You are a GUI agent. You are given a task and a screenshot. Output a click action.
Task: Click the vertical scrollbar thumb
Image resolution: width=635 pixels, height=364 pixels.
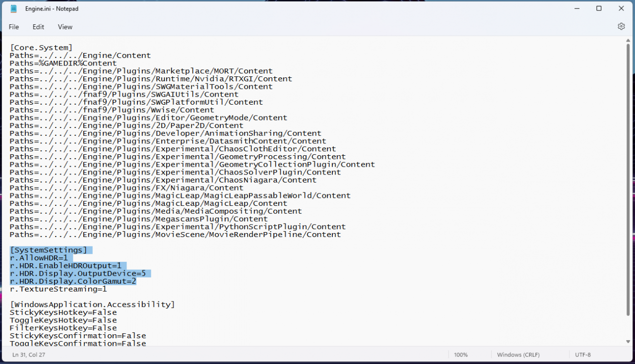point(628,179)
